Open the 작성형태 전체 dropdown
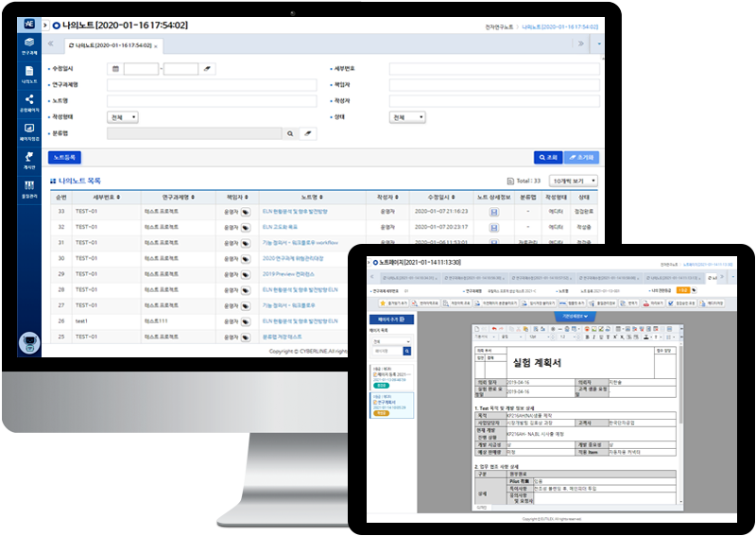 tap(124, 117)
